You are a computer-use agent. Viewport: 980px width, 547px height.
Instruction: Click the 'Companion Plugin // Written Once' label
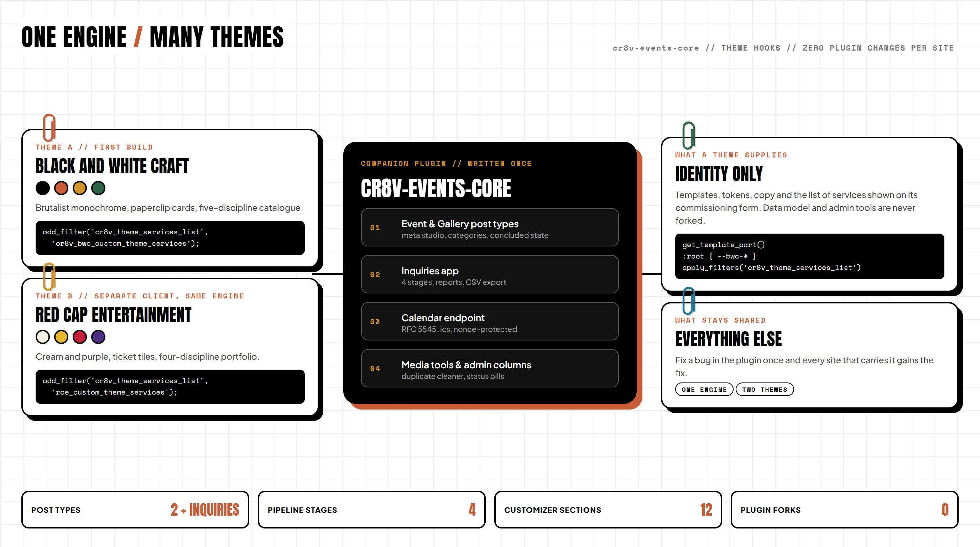[446, 163]
